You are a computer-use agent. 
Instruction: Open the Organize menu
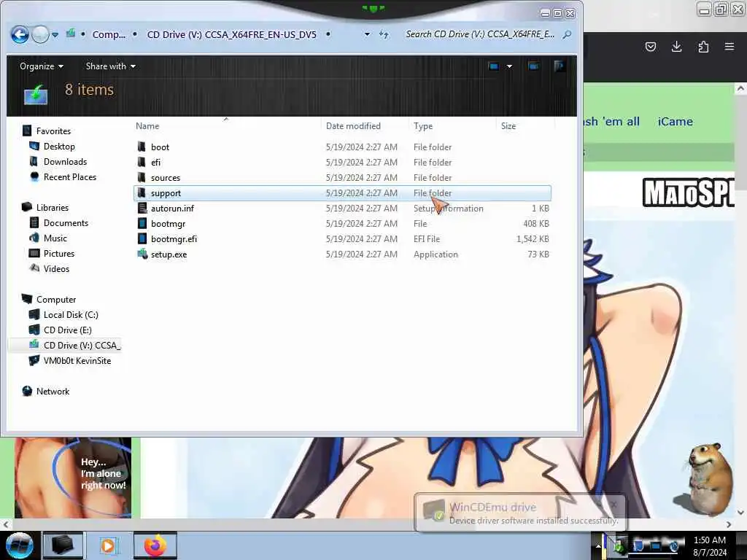pos(42,66)
